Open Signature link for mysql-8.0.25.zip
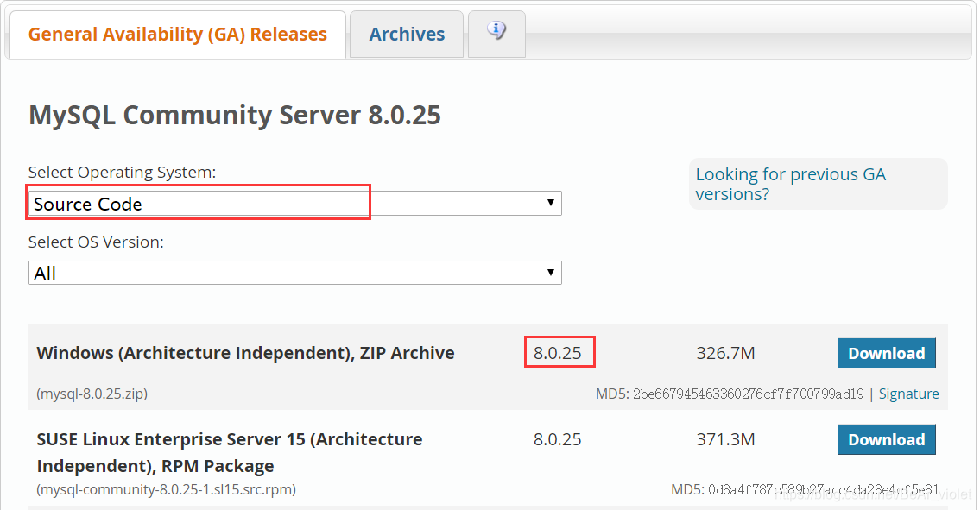980x510 pixels. coord(908,394)
